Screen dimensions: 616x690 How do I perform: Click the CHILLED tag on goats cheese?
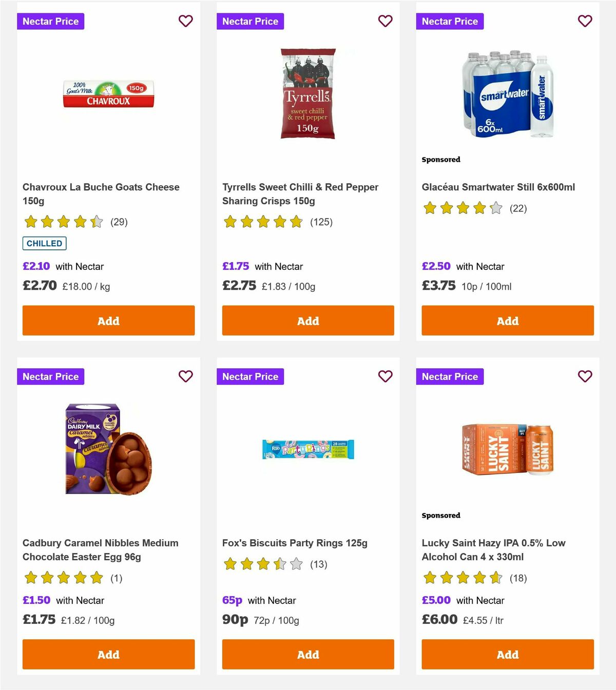(x=44, y=243)
